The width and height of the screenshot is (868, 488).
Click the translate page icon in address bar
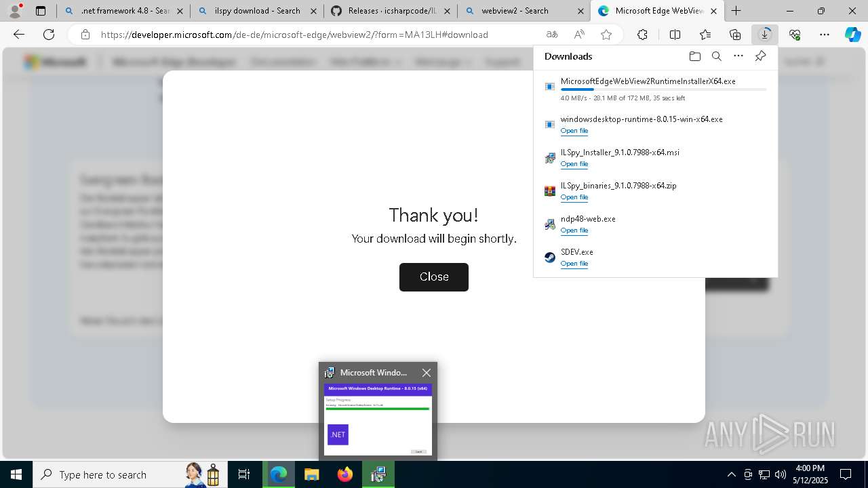(x=552, y=35)
